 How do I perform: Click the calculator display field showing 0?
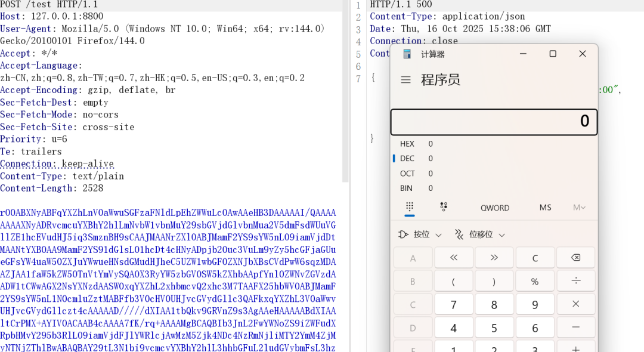pos(494,122)
